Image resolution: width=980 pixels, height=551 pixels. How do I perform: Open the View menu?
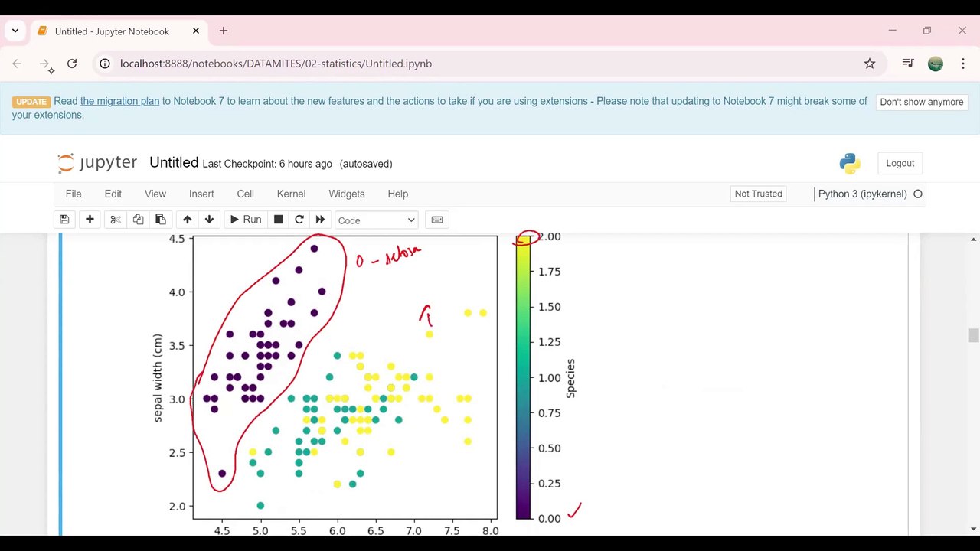pyautogui.click(x=155, y=194)
